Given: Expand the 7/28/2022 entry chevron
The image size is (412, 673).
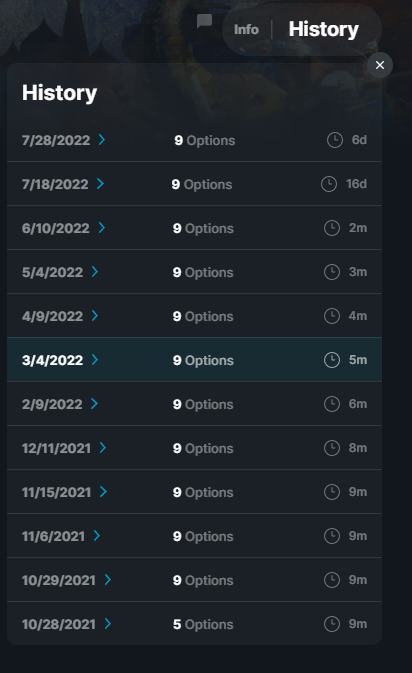Looking at the screenshot, I should tap(102, 139).
